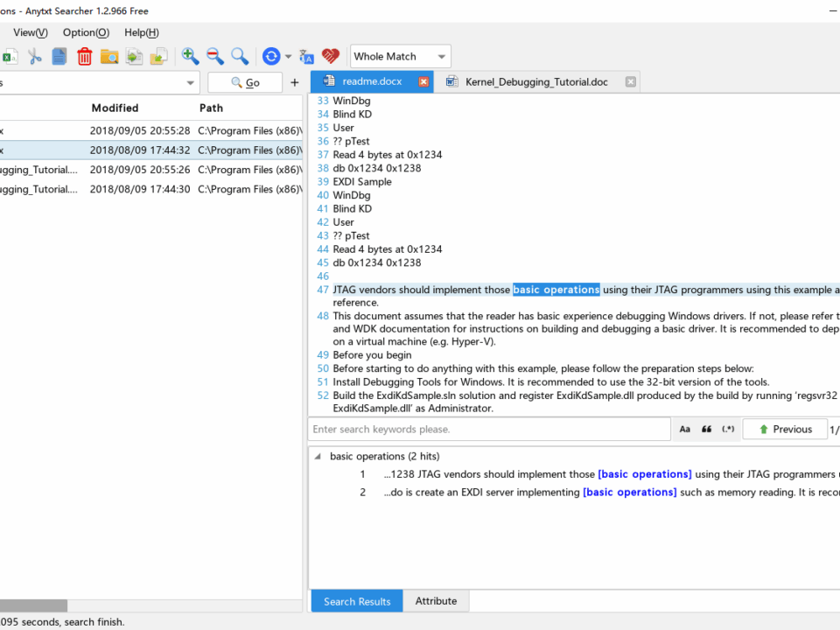Image resolution: width=840 pixels, height=630 pixels.
Task: Open the Whole Match dropdown
Action: pyautogui.click(x=401, y=57)
